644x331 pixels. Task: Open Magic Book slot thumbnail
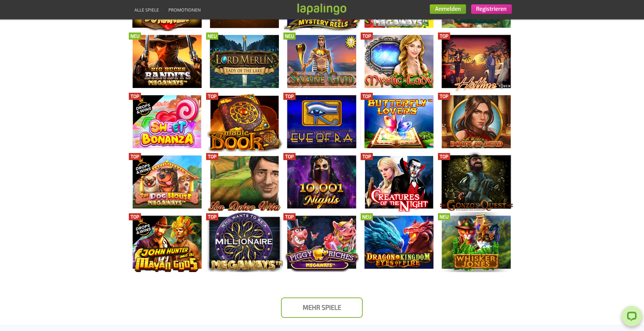point(244,122)
